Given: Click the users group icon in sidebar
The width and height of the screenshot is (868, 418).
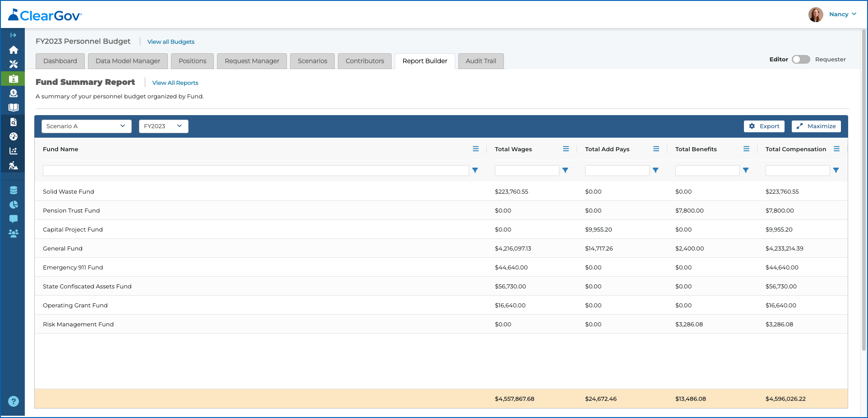Looking at the screenshot, I should pos(14,233).
